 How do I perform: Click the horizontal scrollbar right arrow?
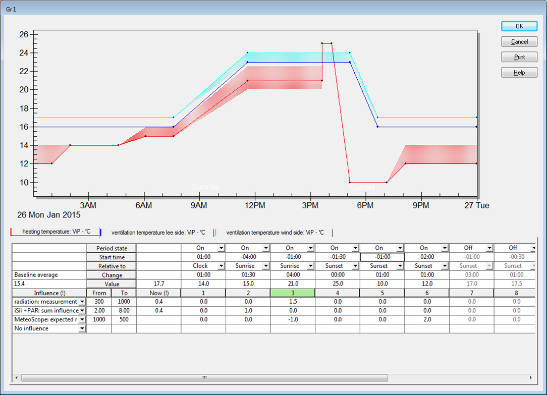(531, 378)
